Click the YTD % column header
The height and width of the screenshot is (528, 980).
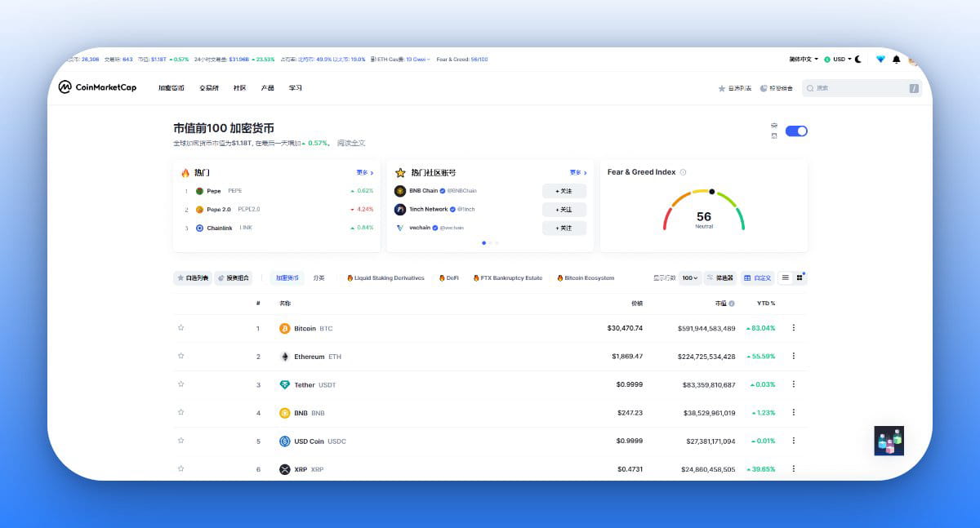coord(766,304)
